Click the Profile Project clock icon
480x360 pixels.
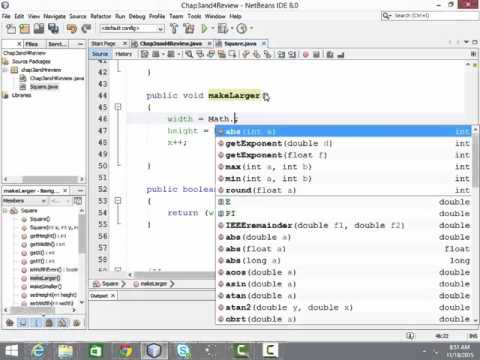tap(242, 29)
